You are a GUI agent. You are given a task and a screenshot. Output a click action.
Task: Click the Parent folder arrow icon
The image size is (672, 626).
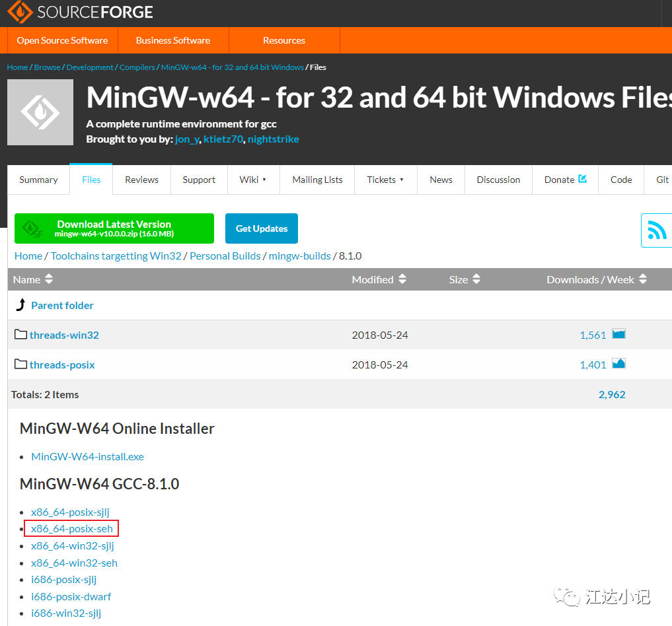click(x=20, y=305)
